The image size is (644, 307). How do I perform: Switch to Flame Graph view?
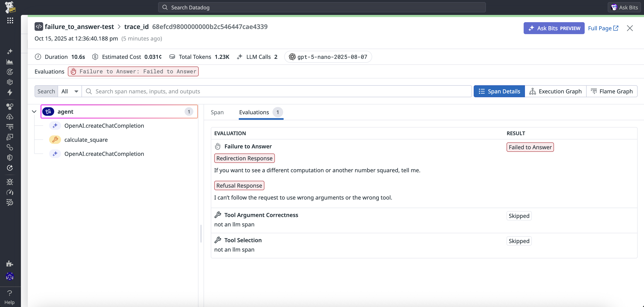612,91
